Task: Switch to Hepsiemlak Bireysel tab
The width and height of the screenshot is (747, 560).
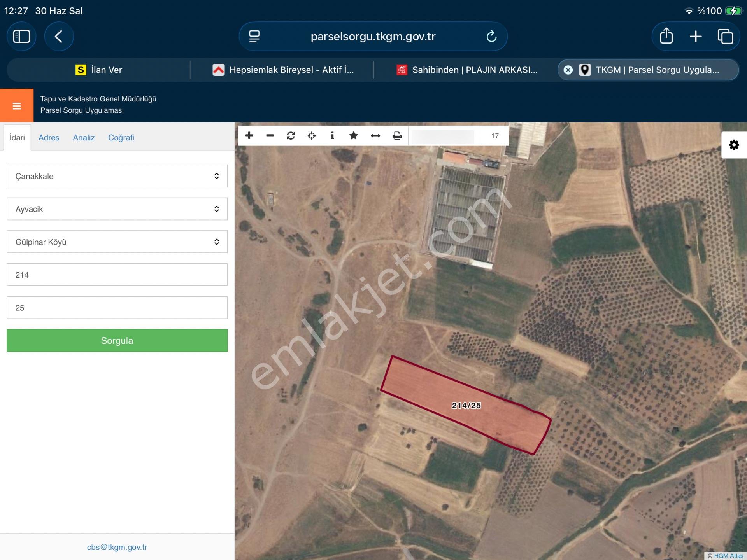Action: point(283,70)
